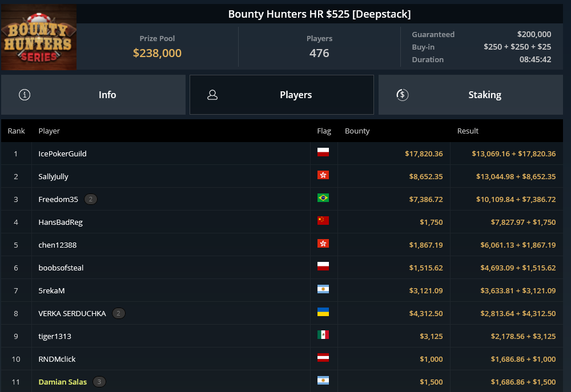
Task: Select player chen12388
Action: tap(58, 245)
